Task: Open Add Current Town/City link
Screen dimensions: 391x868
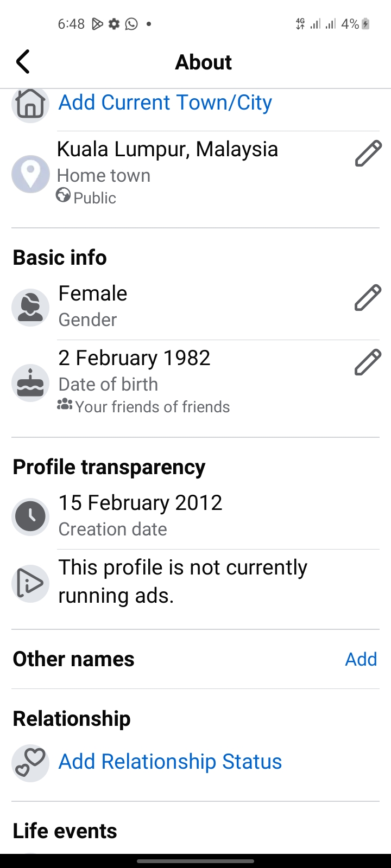Action: (x=165, y=103)
